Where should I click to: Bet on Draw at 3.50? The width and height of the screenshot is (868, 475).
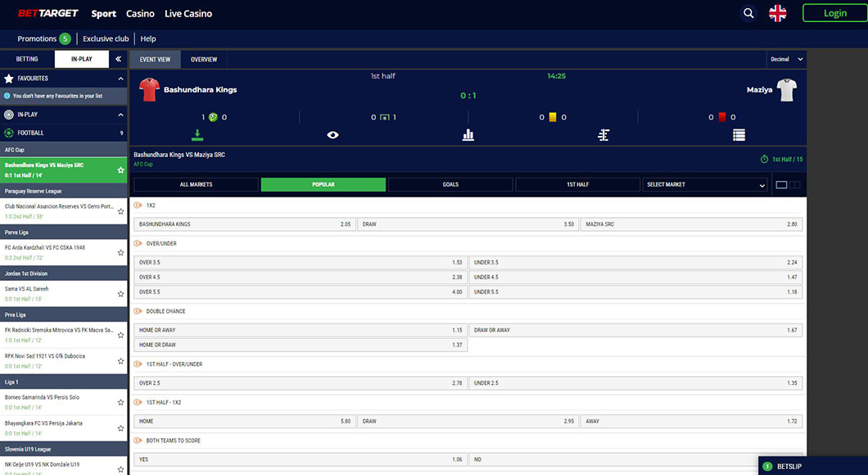[468, 224]
